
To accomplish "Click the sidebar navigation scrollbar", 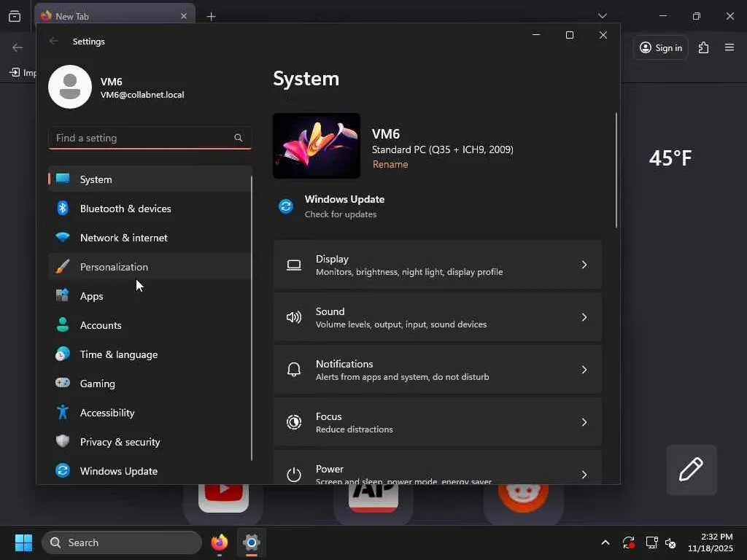I will [x=252, y=318].
